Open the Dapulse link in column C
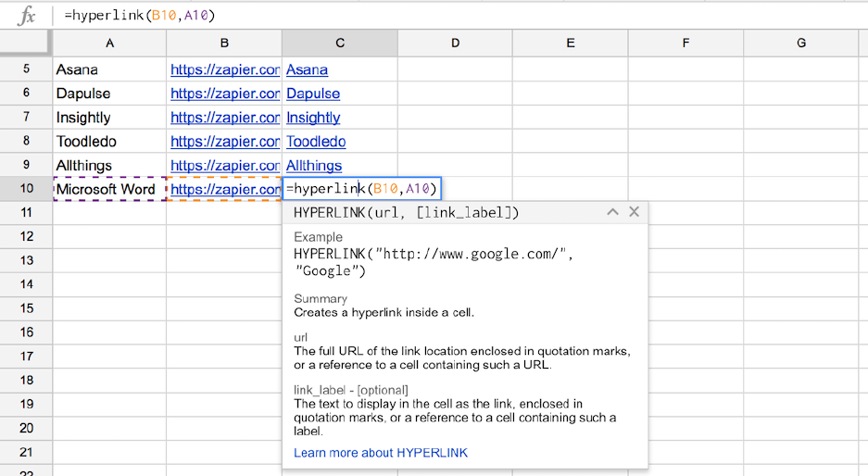The height and width of the screenshot is (476, 868). tap(313, 94)
